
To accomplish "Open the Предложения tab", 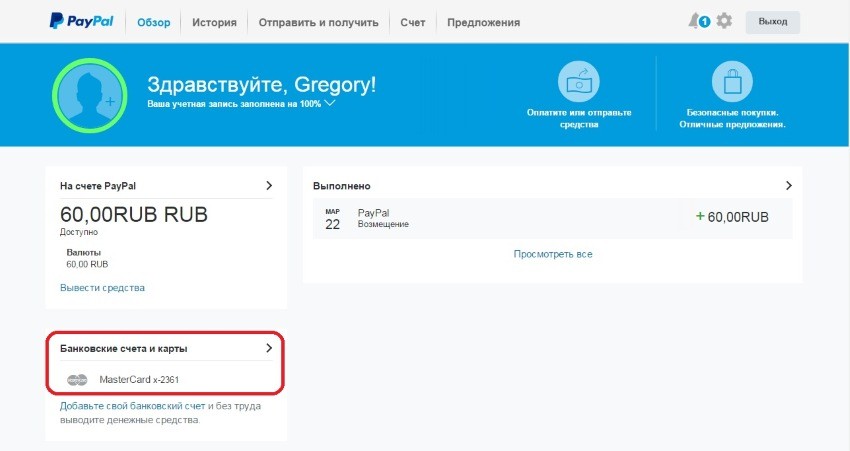I will [x=483, y=22].
